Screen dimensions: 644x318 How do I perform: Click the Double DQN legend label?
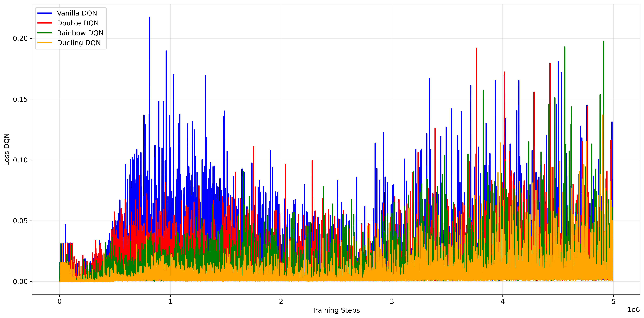[x=78, y=23]
